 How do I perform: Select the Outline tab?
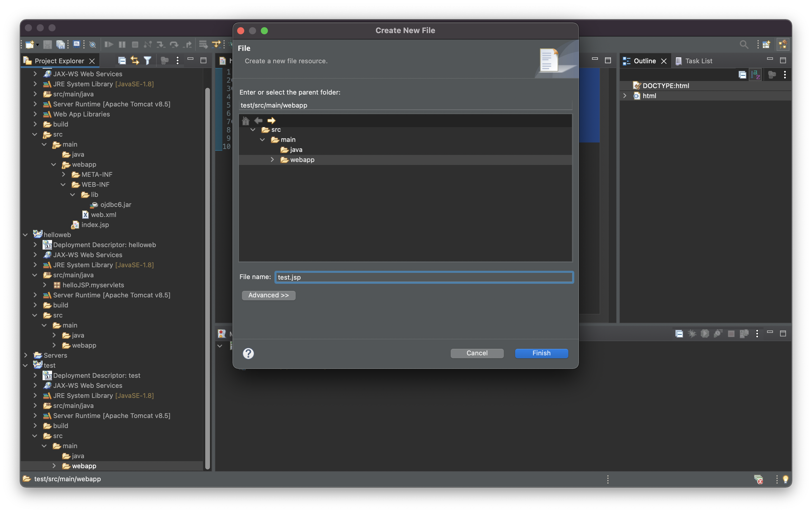[x=644, y=61]
